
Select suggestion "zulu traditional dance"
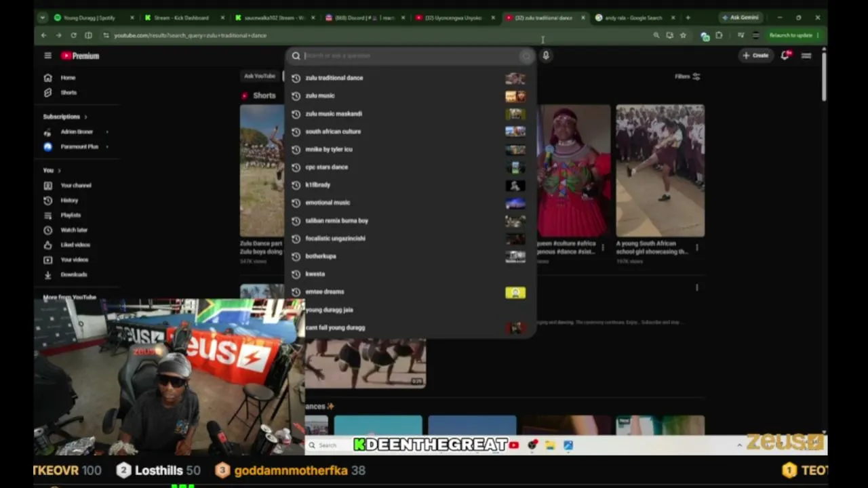tap(411, 78)
